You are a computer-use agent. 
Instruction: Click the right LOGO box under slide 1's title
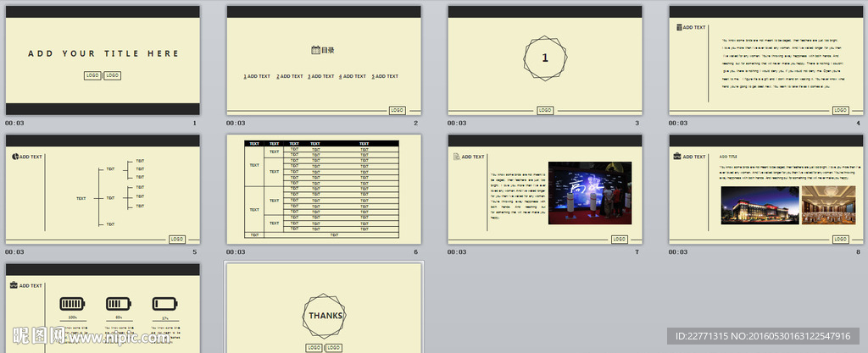pyautogui.click(x=113, y=75)
